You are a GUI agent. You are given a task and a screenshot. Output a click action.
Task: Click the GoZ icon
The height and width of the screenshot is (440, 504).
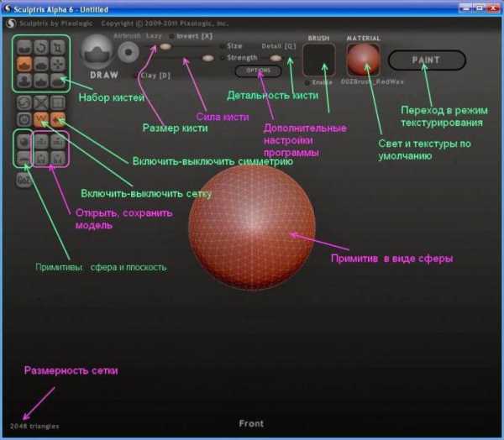24,180
